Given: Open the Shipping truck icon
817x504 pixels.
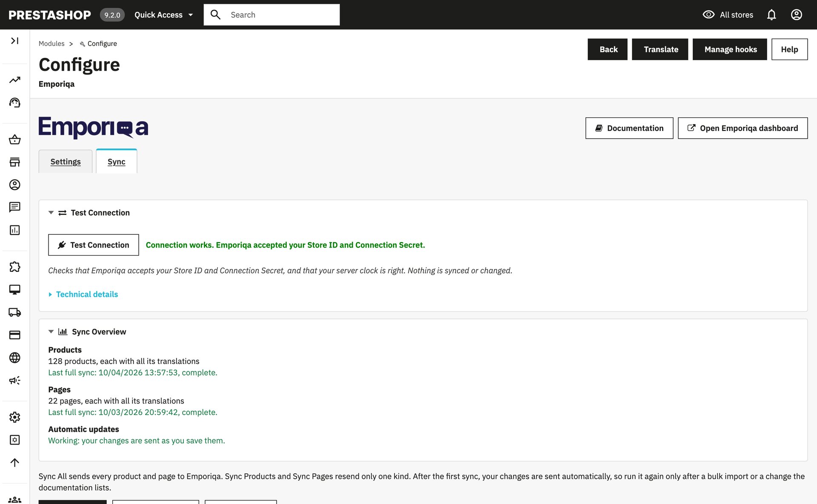Looking at the screenshot, I should pyautogui.click(x=15, y=312).
